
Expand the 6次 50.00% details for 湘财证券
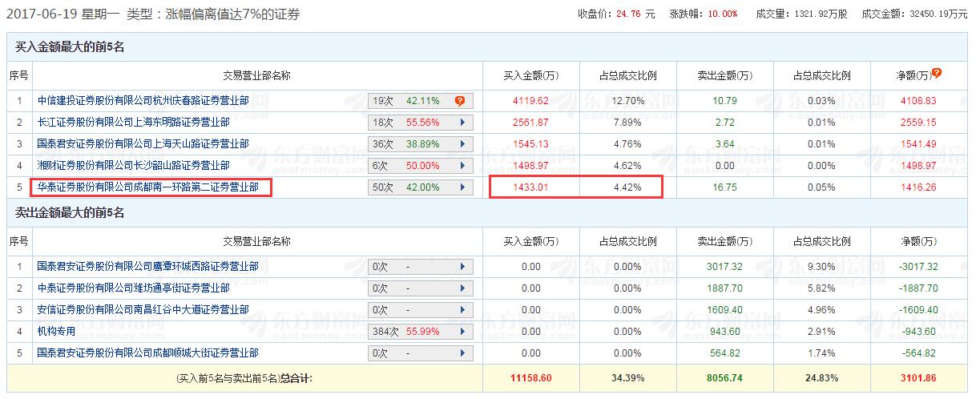[462, 166]
